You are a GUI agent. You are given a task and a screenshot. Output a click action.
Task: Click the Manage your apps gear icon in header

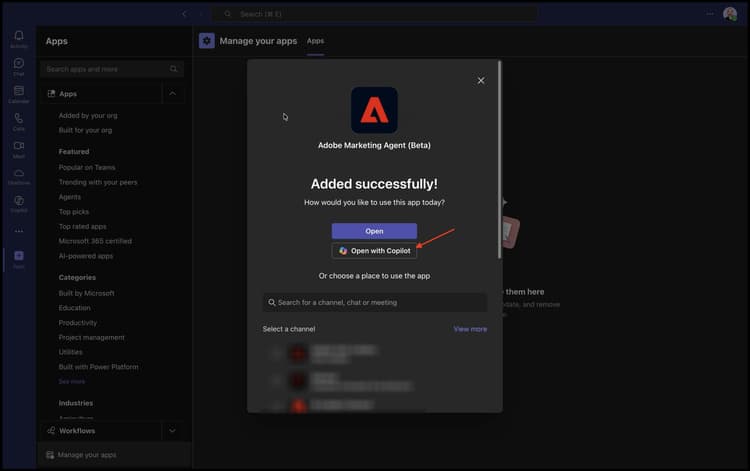207,41
